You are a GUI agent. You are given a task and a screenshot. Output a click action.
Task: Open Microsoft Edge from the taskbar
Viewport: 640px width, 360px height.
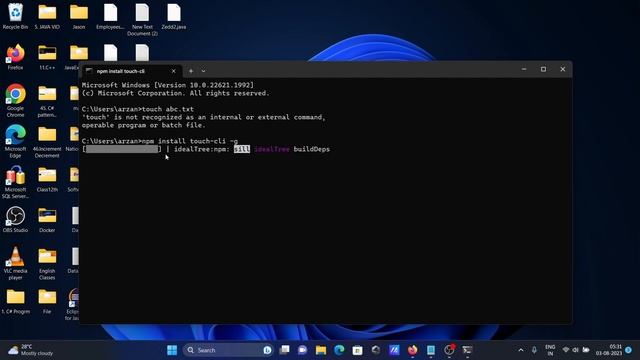(x=339, y=350)
